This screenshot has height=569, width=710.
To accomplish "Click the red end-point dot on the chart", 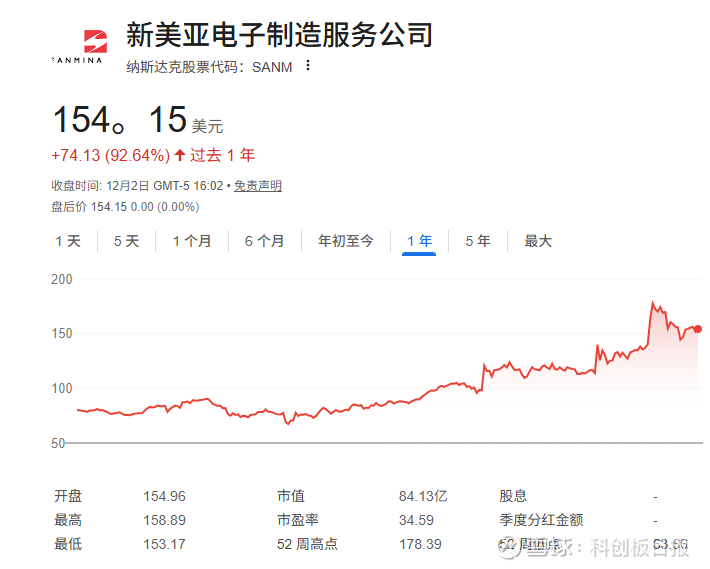I will (x=698, y=329).
